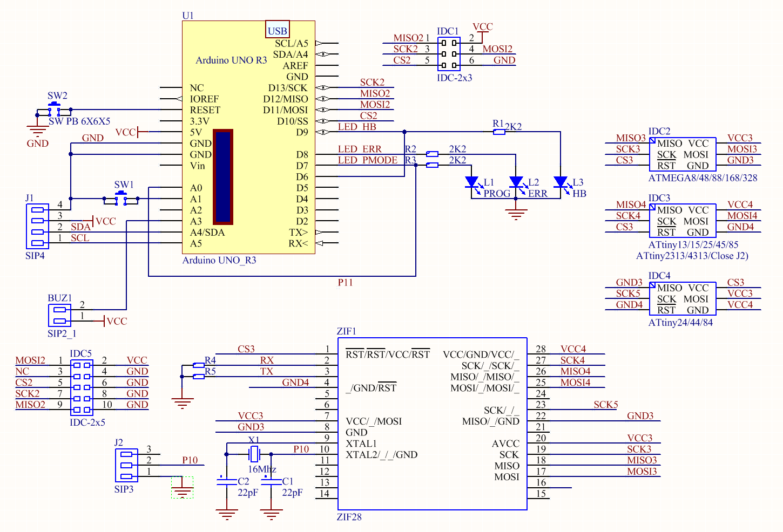The width and height of the screenshot is (783, 532).
Task: Click the ground symbol beneath R4 and R5
Action: pyautogui.click(x=183, y=404)
